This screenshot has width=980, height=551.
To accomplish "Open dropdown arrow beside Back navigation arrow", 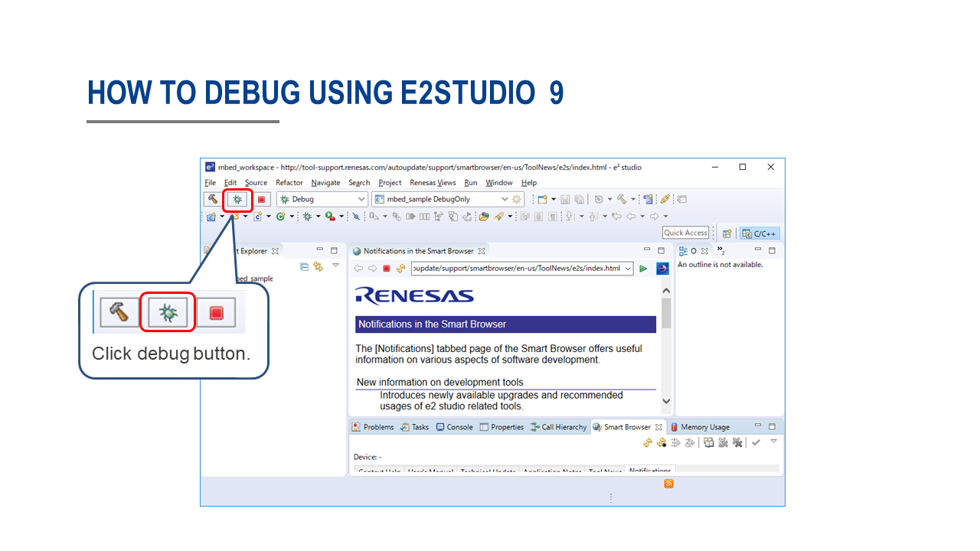I will coord(642,217).
